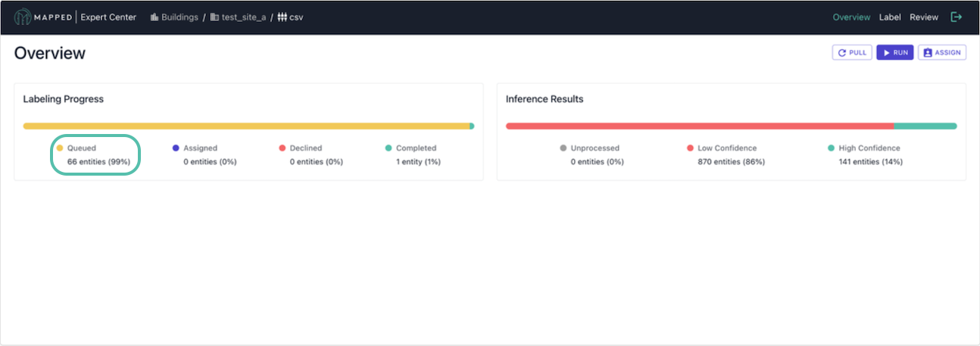The image size is (980, 346).
Task: Select the "141 entities (14%)" text
Action: click(870, 162)
